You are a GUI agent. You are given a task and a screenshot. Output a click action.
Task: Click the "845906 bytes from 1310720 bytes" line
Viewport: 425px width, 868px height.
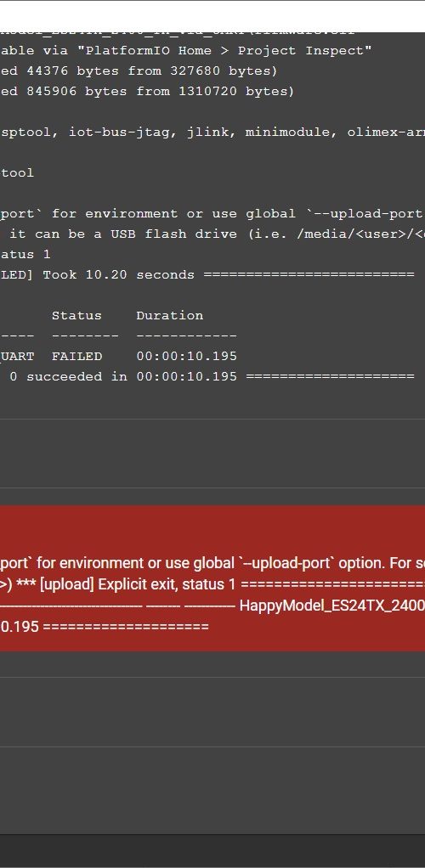point(147,91)
